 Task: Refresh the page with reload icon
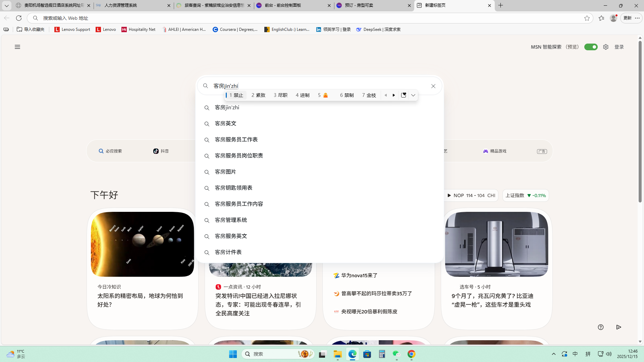click(19, 18)
